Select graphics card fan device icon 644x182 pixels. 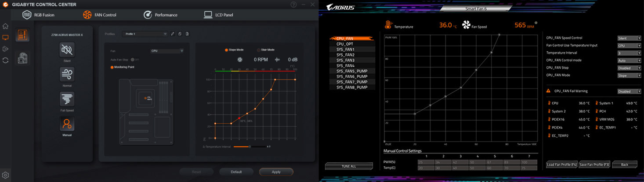pos(22,58)
